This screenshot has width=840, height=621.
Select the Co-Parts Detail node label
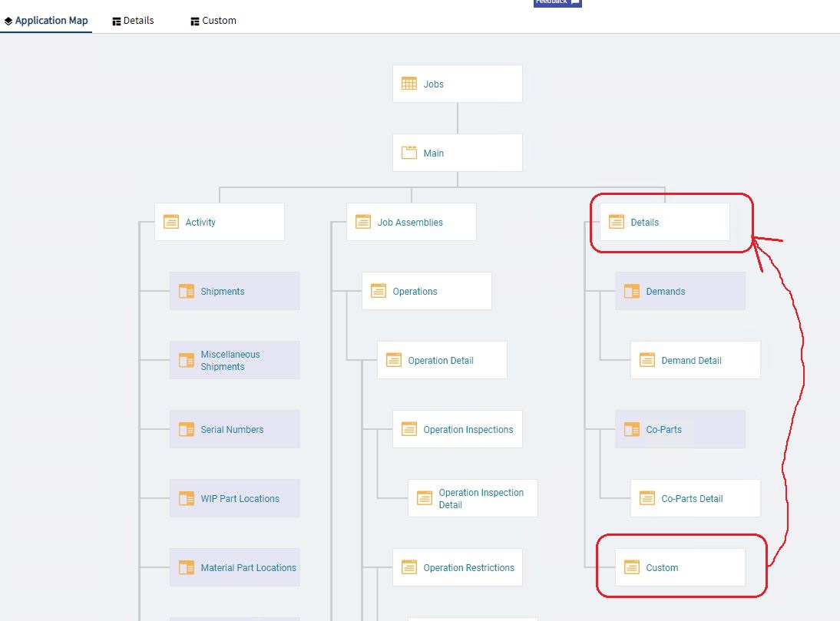(692, 498)
